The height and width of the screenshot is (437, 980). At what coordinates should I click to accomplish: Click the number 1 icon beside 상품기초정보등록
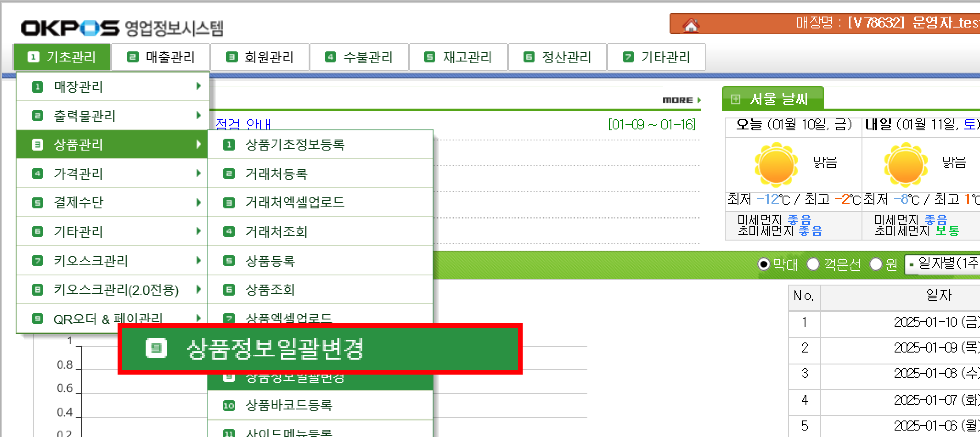[229, 145]
